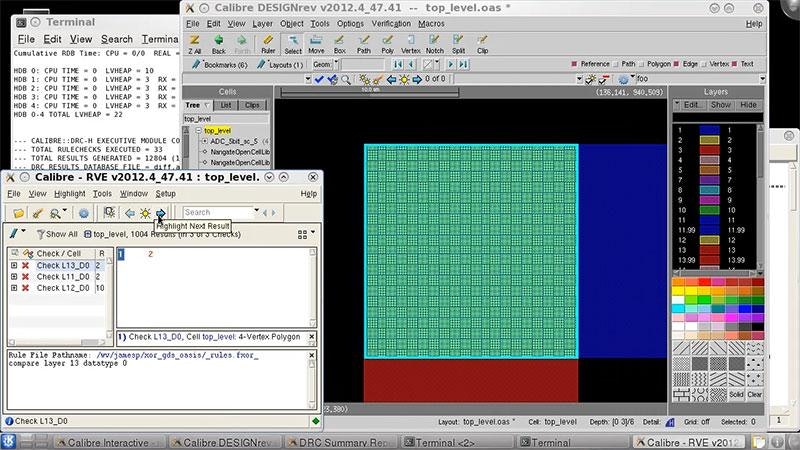Open RVE Search field dropdown arrow

257,210
